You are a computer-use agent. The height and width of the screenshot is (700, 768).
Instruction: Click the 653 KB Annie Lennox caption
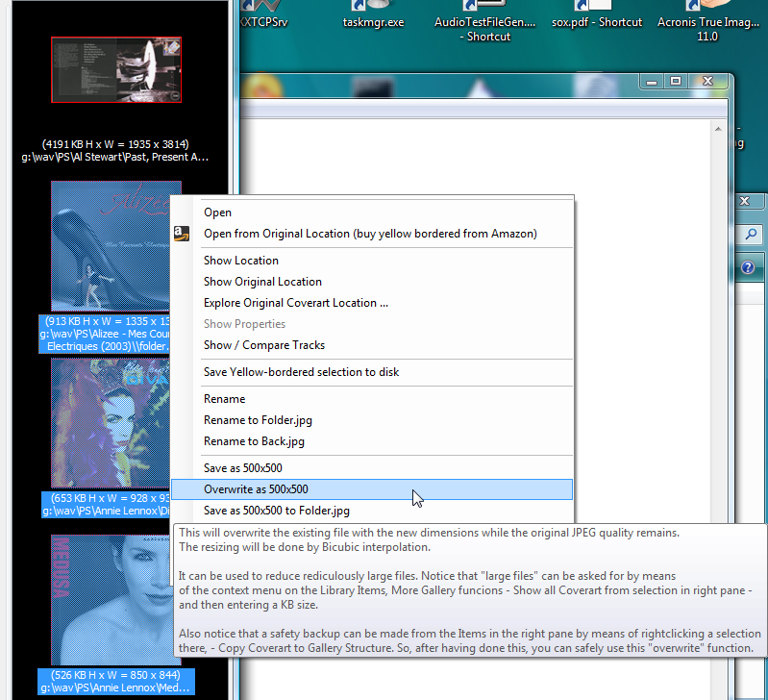coord(106,505)
